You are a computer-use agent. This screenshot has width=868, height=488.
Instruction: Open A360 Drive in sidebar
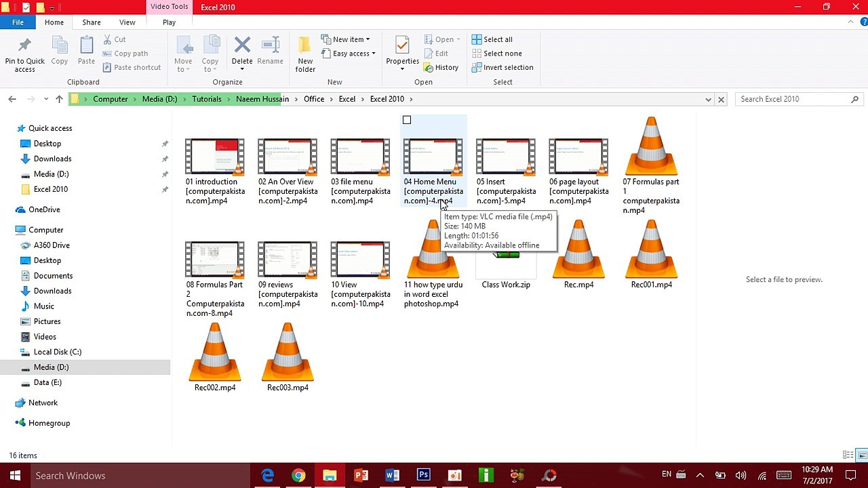[x=52, y=245]
